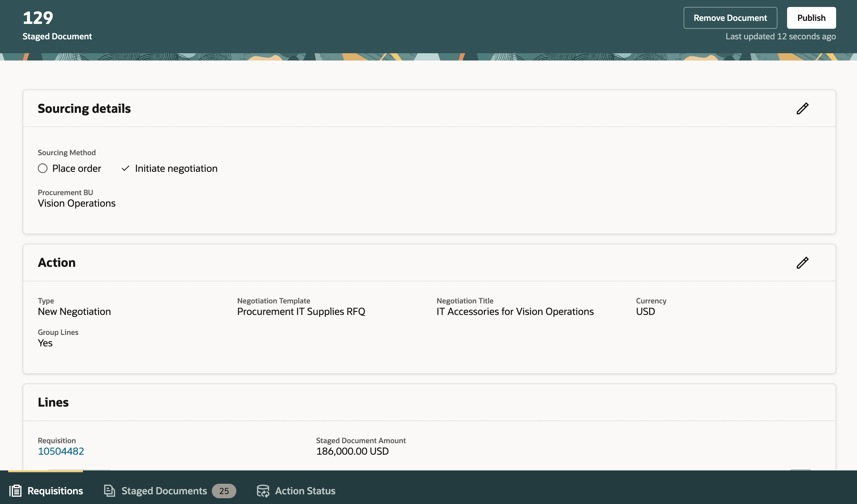Viewport: 857px width, 504px height.
Task: Select the Place order radio button
Action: point(42,168)
